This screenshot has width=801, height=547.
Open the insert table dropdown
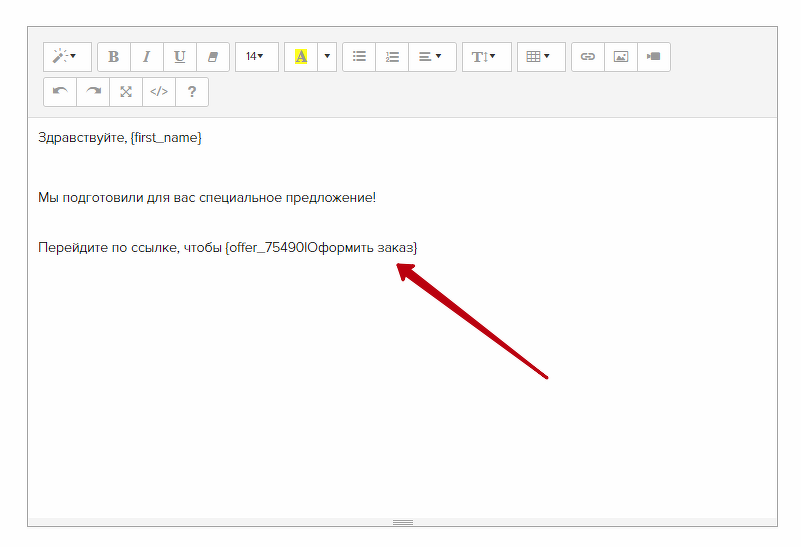[x=540, y=57]
